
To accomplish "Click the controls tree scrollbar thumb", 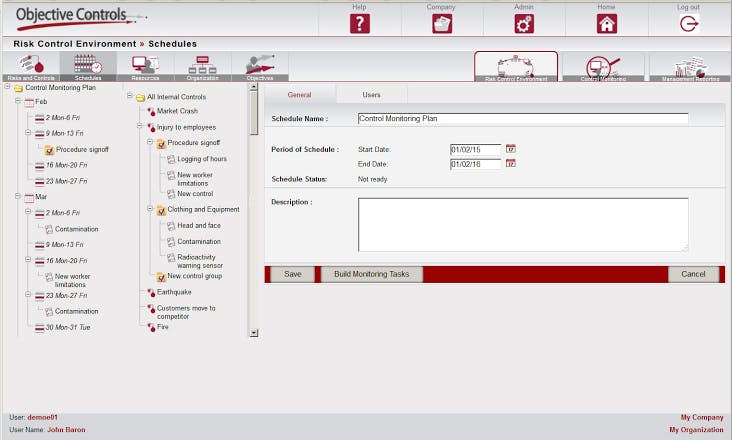I will pos(254,112).
